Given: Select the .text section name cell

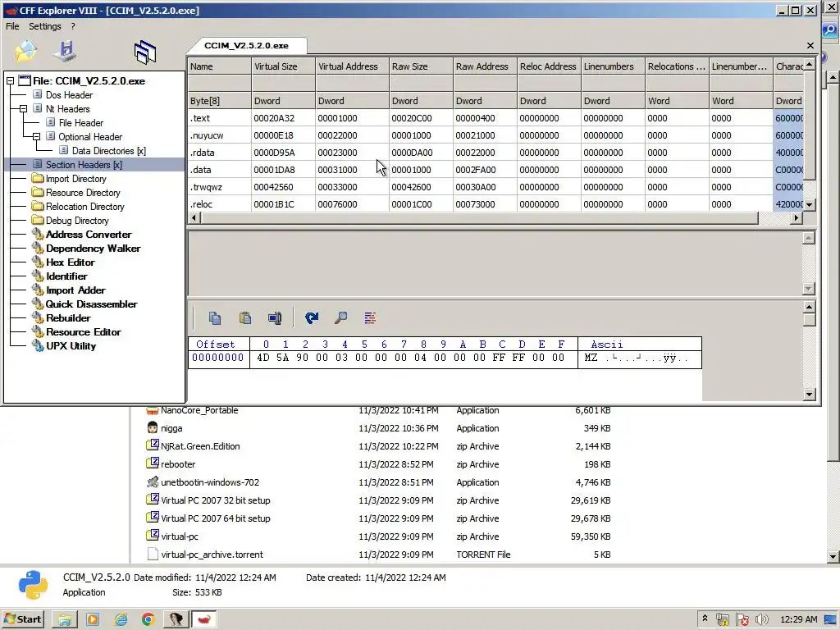Looking at the screenshot, I should [219, 118].
